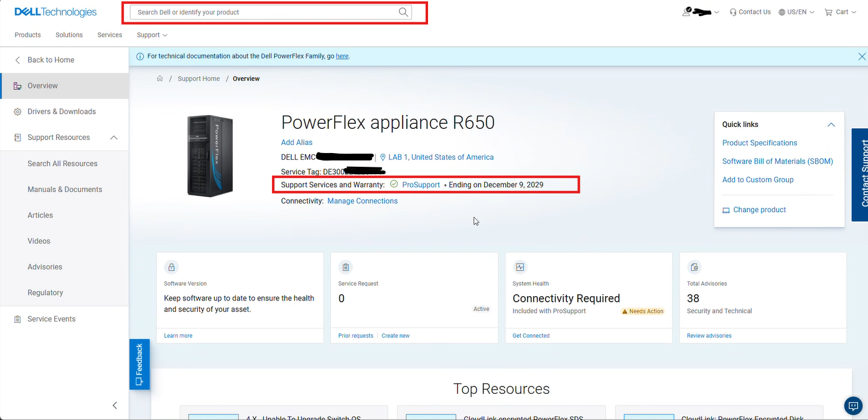Open Service Events in sidebar

(x=52, y=319)
